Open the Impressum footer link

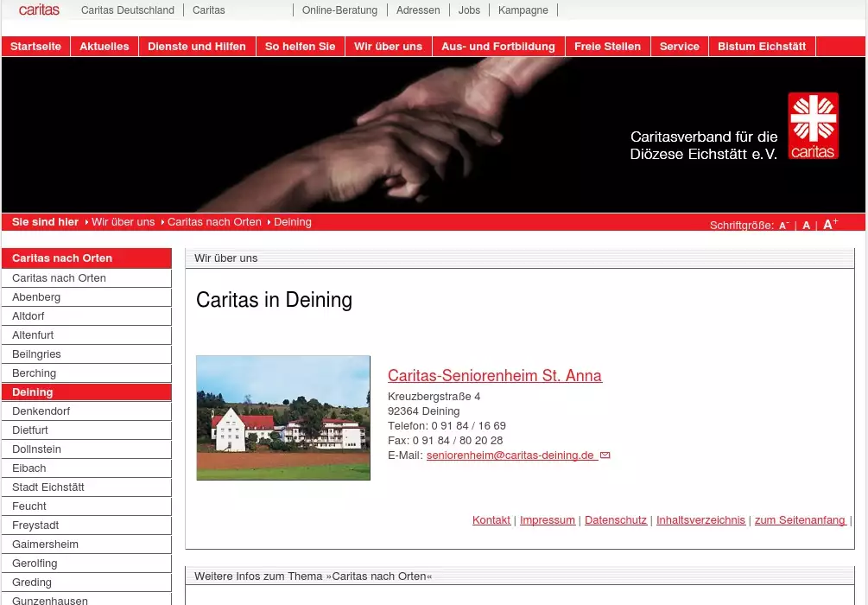[547, 520]
